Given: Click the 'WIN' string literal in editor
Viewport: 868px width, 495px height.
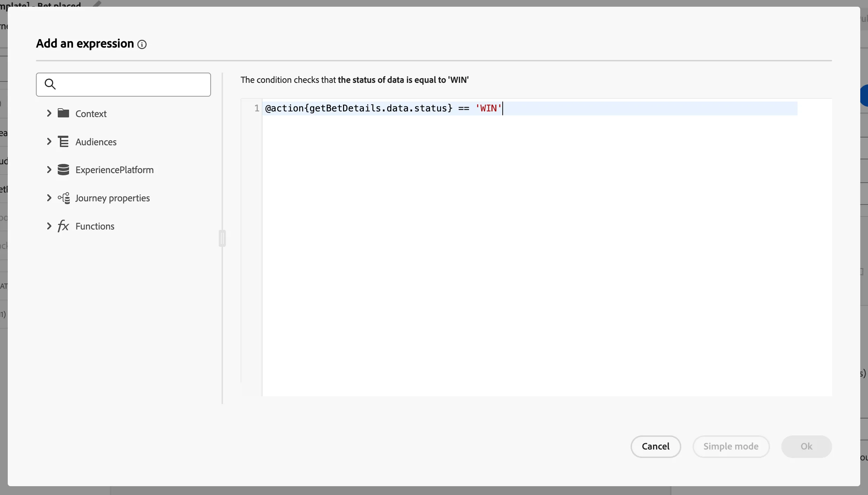Looking at the screenshot, I should click(x=488, y=108).
